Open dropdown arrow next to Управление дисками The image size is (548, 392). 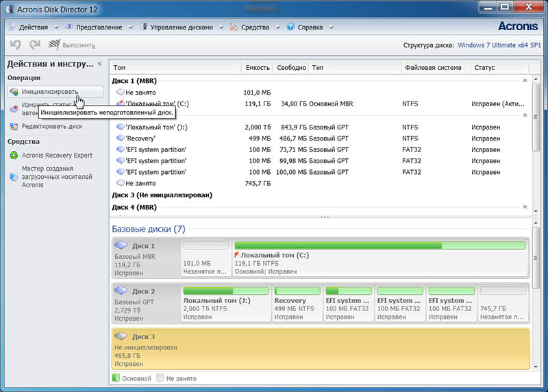(221, 27)
